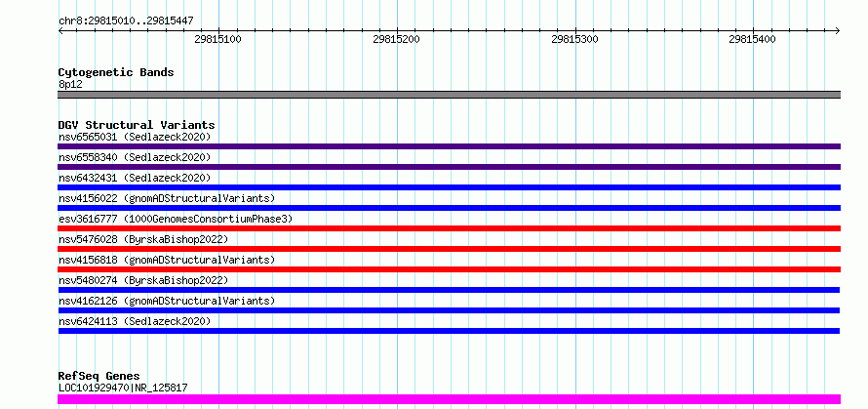Select the blue bar under nsv5480274
Viewport: 868px width, 409px height.
pos(449,290)
